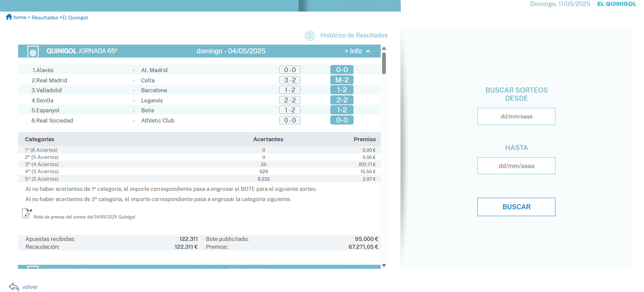The height and width of the screenshot is (292, 644).
Task: Select team name Athletic Club
Action: [158, 120]
